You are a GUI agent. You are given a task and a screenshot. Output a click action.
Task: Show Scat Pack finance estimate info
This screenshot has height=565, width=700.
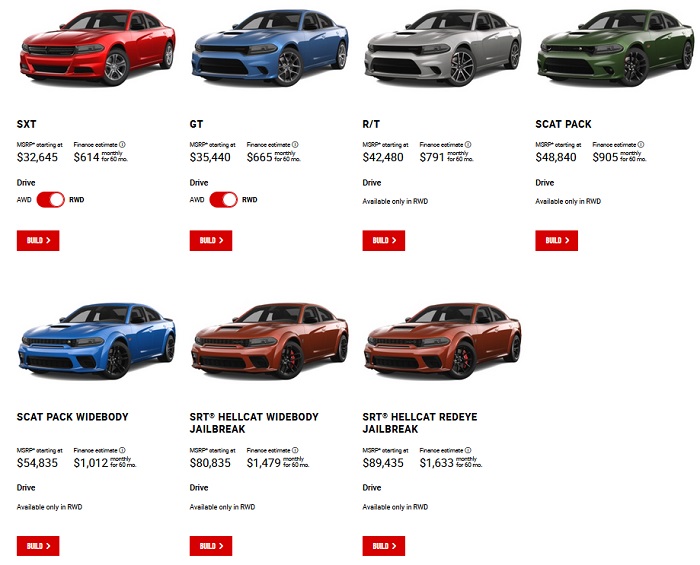click(641, 145)
